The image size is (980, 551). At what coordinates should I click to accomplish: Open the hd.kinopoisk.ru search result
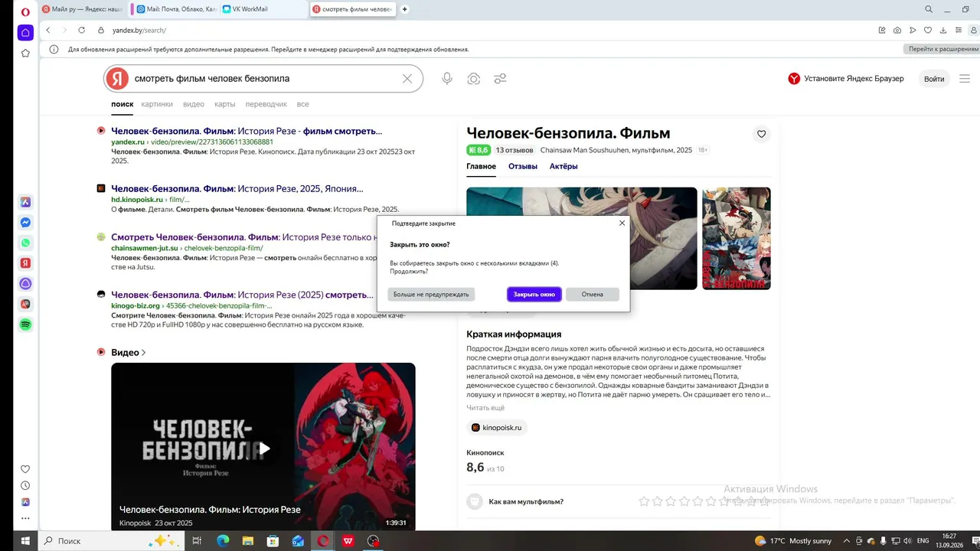click(237, 188)
